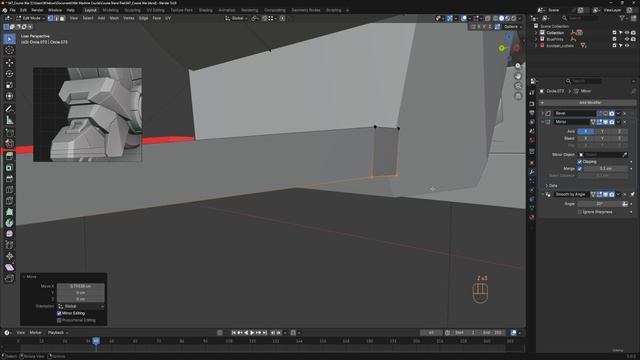This screenshot has height=360, width=640.
Task: Toggle camera view gizmo icon
Action: (x=518, y=86)
